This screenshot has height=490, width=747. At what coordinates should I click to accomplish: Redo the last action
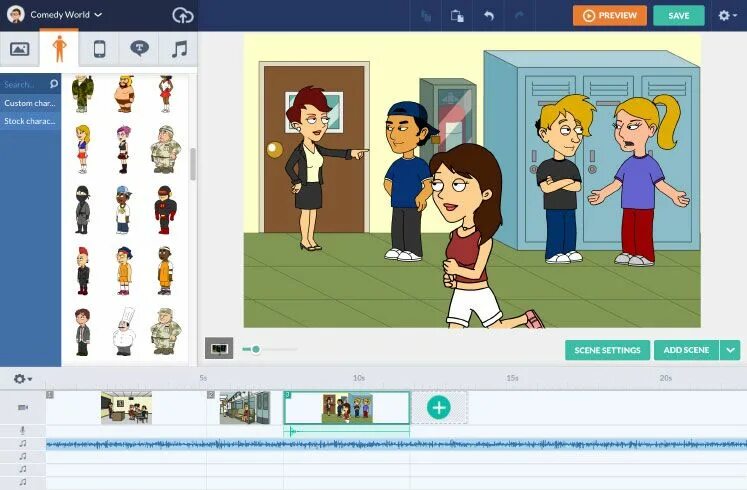pyautogui.click(x=519, y=16)
